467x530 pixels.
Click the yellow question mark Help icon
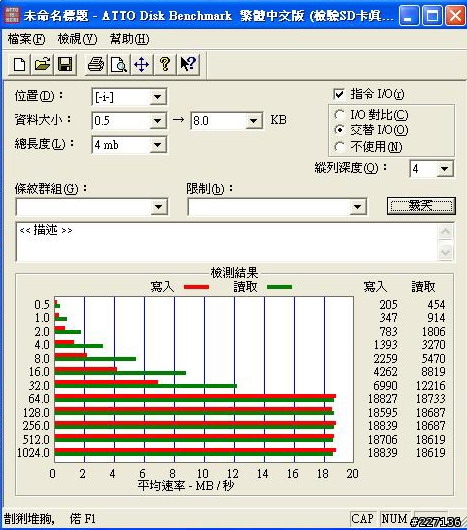tap(165, 64)
